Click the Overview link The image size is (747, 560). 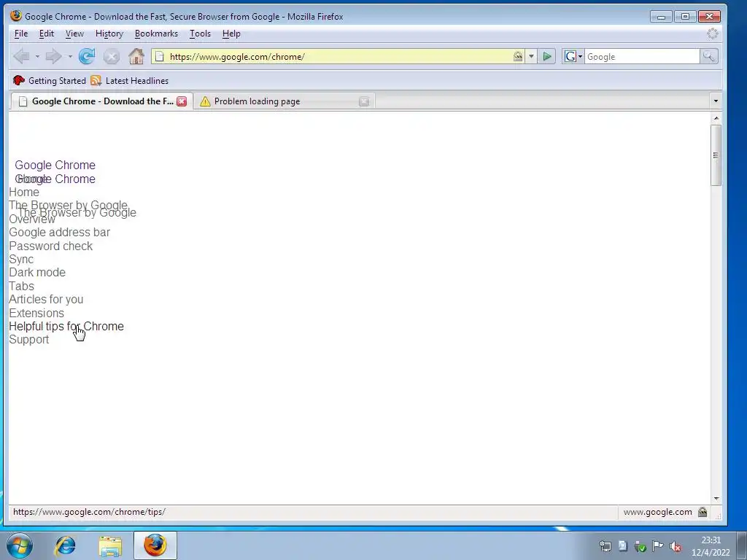click(x=32, y=220)
